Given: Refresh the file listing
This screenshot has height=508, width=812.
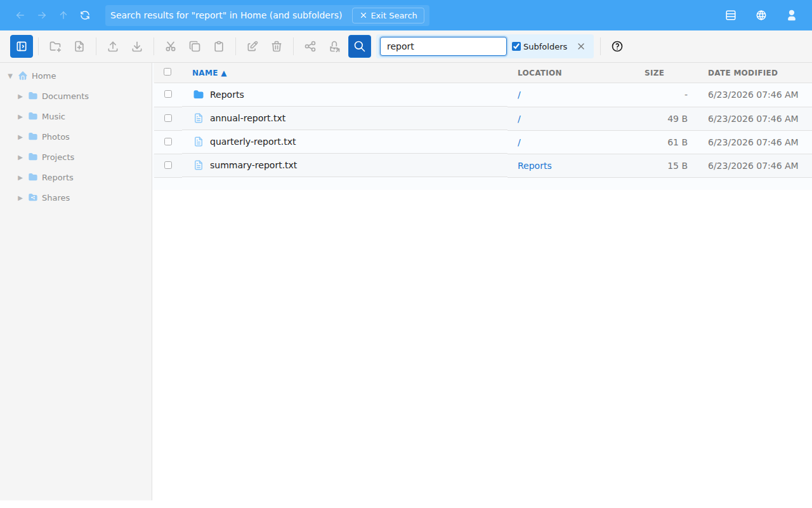Looking at the screenshot, I should [85, 15].
